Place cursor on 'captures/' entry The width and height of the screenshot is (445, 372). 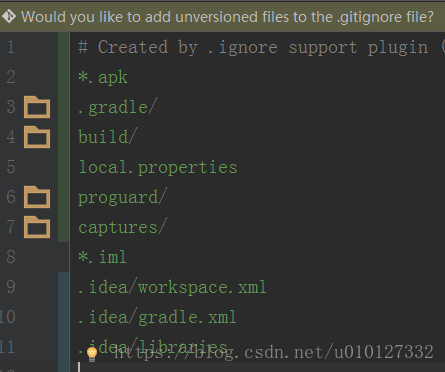pyautogui.click(x=122, y=227)
